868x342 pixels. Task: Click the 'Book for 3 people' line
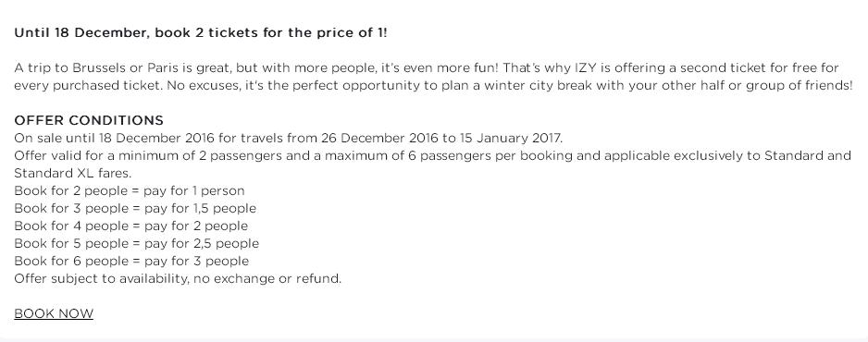coord(135,209)
